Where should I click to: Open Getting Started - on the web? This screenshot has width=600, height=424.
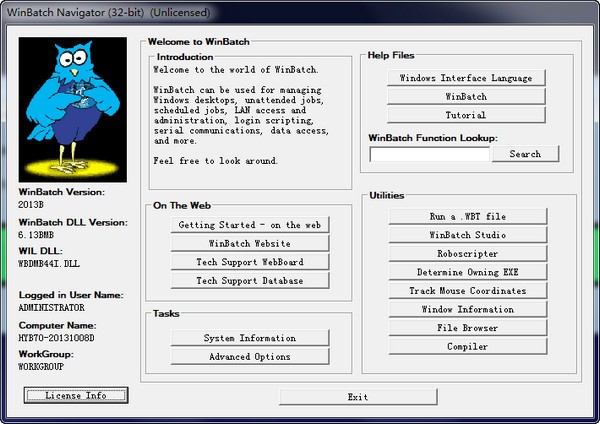[250, 225]
